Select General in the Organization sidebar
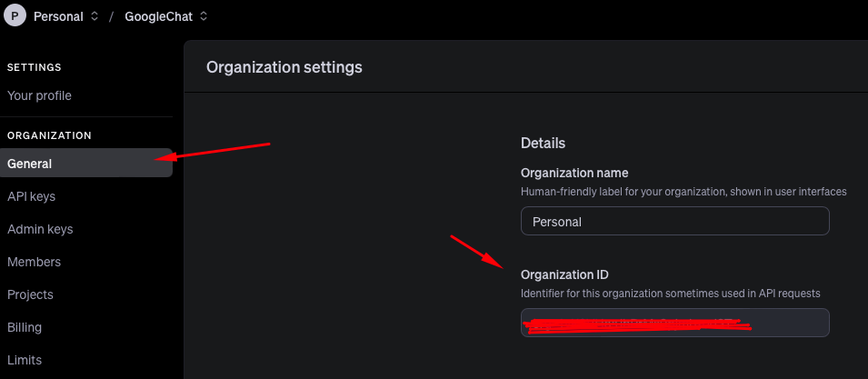Image resolution: width=868 pixels, height=379 pixels. click(x=30, y=164)
